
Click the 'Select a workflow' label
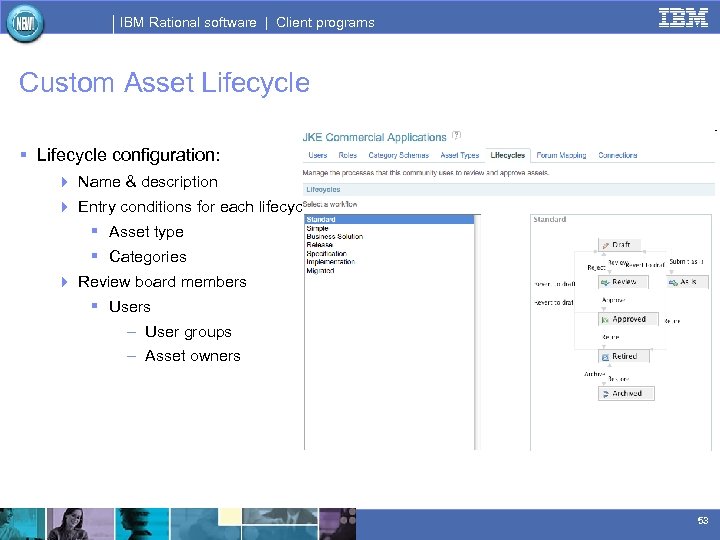click(330, 204)
